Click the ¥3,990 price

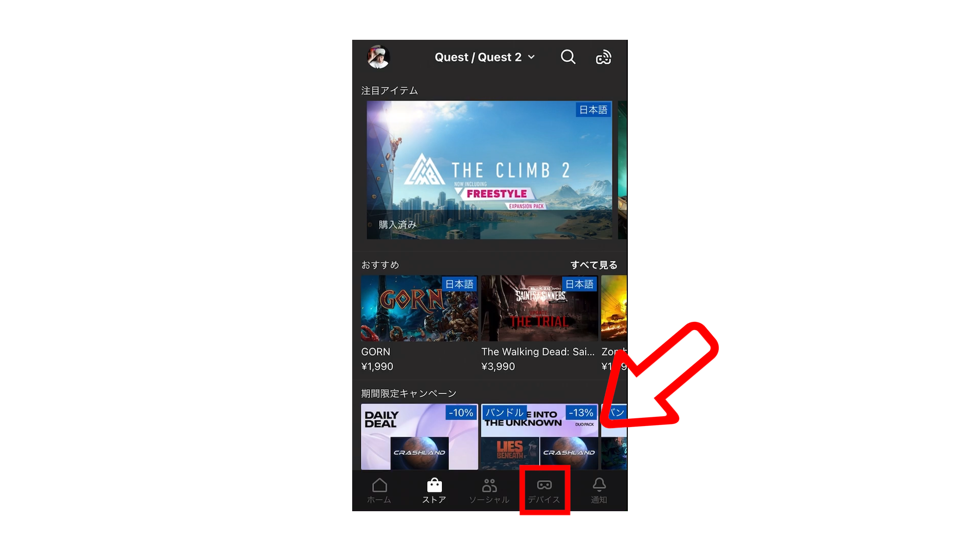tap(498, 366)
